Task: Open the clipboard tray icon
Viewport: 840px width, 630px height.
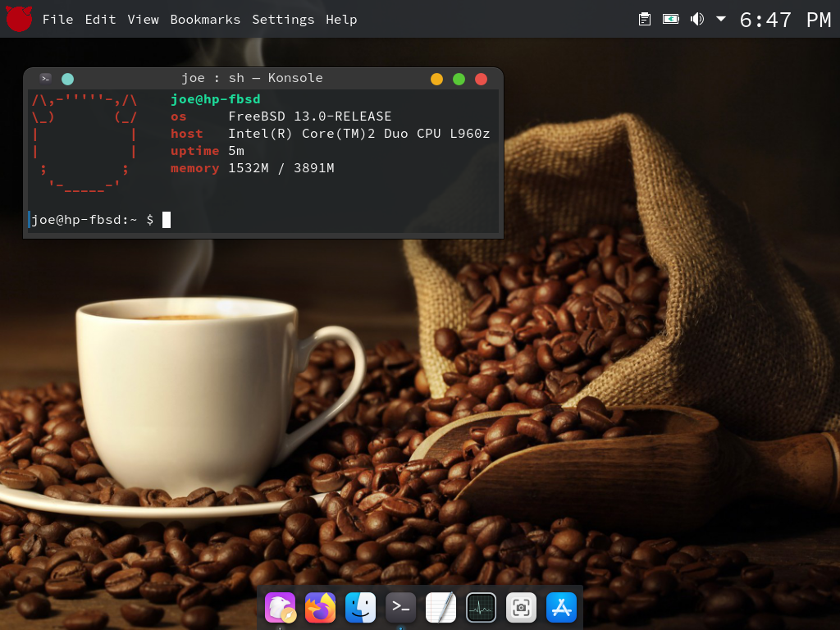Action: pyautogui.click(x=645, y=19)
